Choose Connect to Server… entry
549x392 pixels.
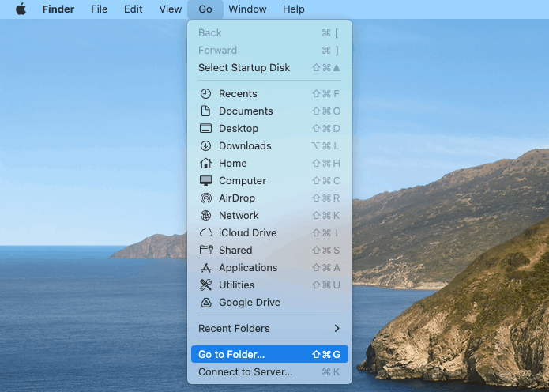pos(269,372)
